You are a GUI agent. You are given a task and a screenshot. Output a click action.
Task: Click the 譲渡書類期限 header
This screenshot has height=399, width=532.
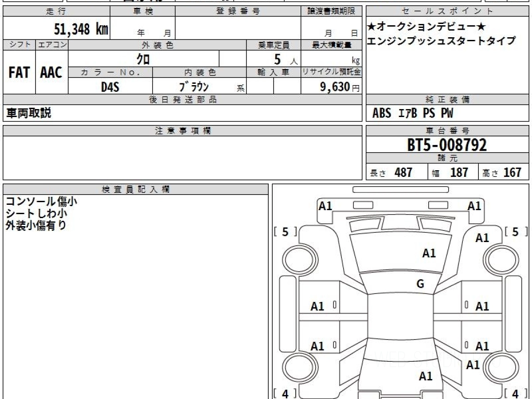331,12
